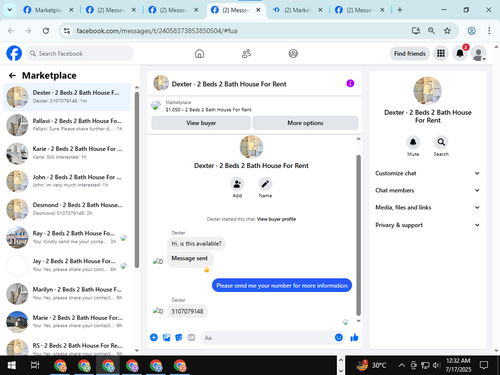Open Karie conversation in list
The height and width of the screenshot is (375, 500).
tap(67, 153)
